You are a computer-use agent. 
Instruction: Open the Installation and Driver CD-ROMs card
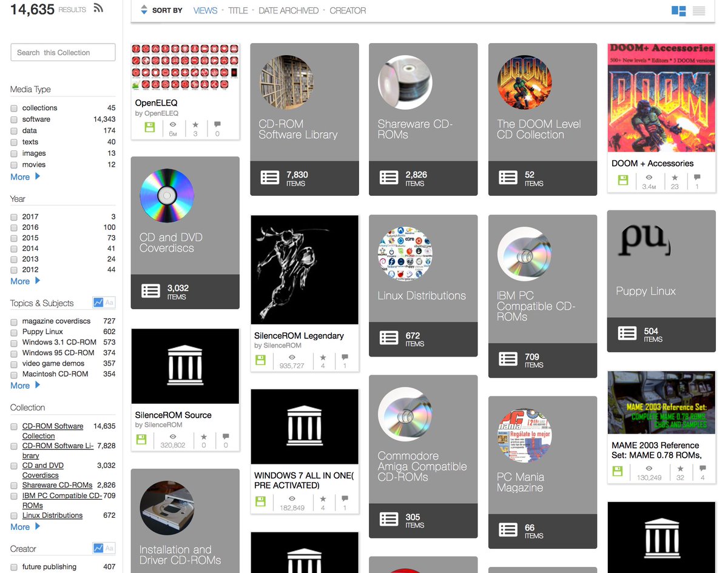[x=185, y=521]
